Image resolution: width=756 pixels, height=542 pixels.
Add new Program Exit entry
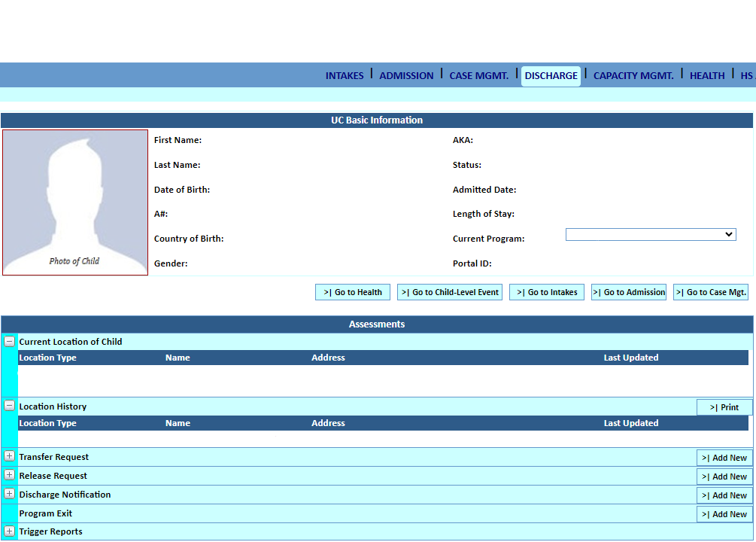point(724,514)
